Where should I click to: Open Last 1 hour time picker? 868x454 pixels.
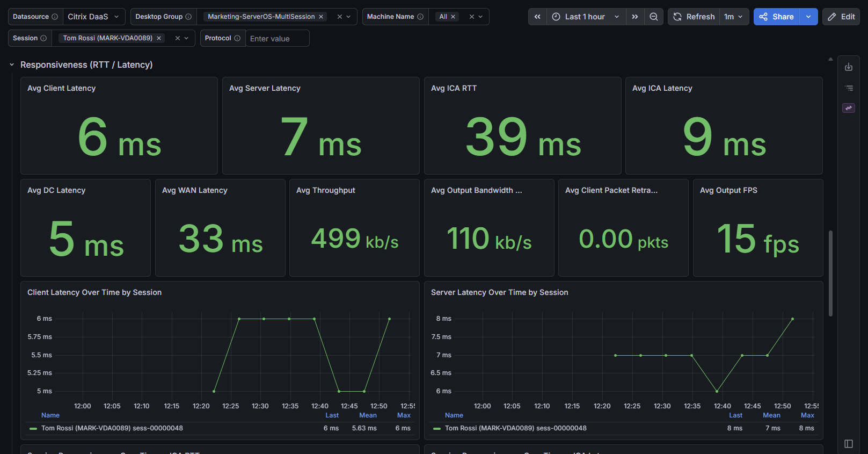[586, 17]
